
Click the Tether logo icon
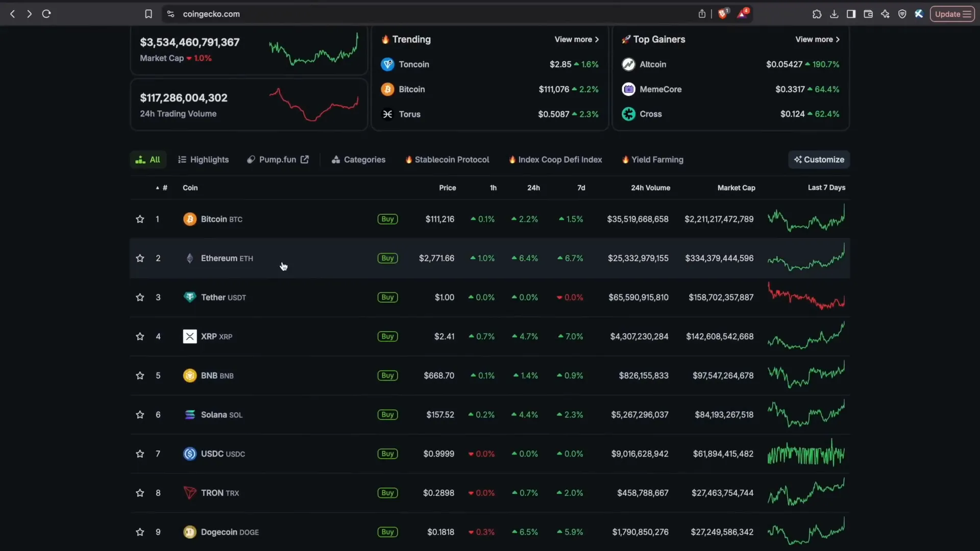(189, 297)
